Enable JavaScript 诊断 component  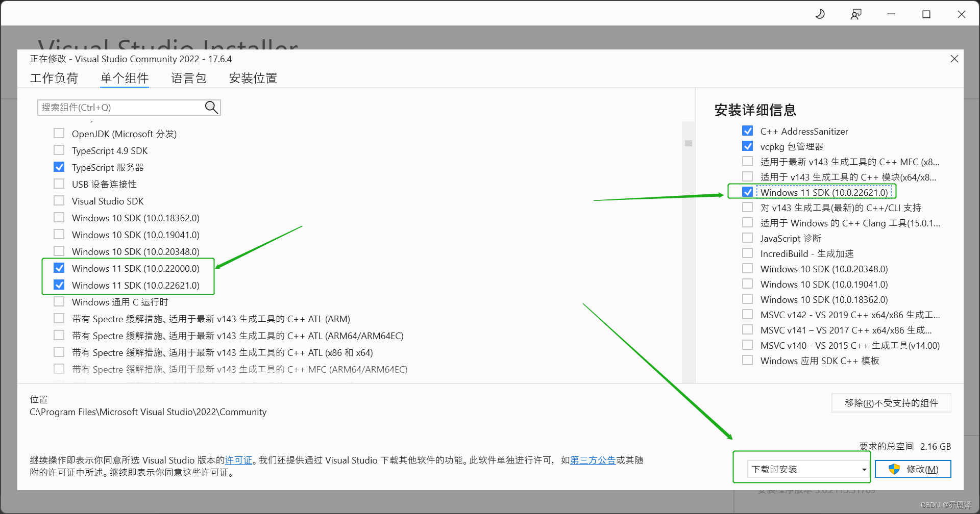tap(747, 238)
